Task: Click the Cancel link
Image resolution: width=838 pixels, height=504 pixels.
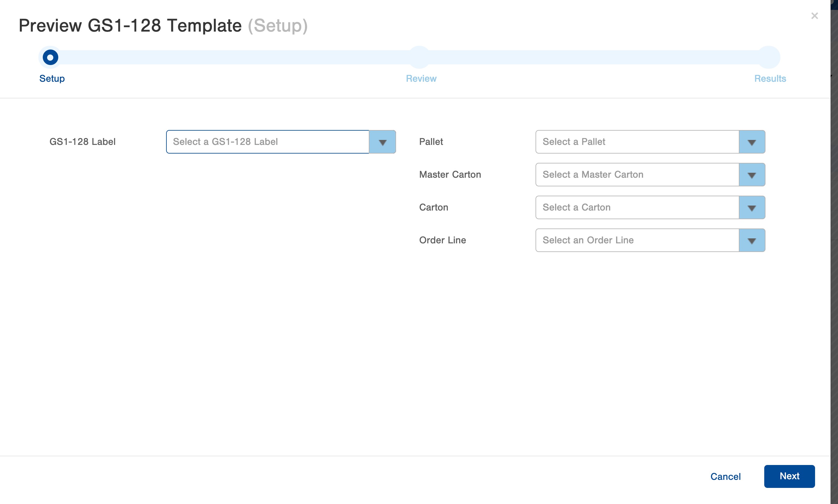Action: tap(726, 476)
